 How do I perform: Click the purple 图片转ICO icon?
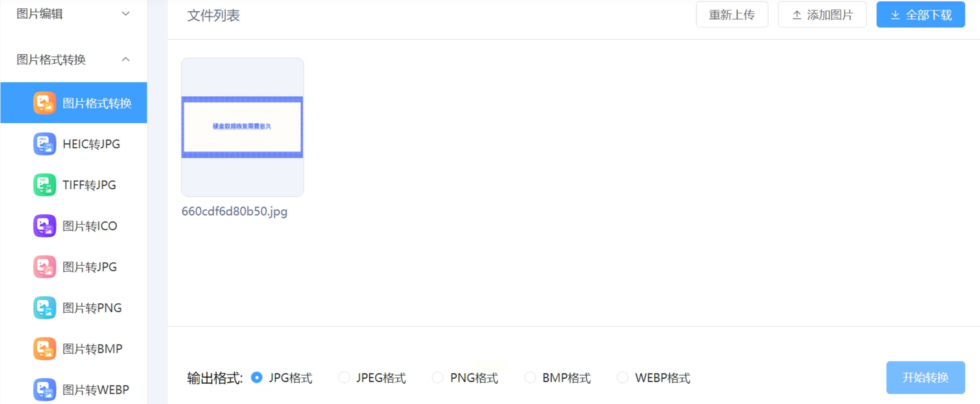pos(44,226)
